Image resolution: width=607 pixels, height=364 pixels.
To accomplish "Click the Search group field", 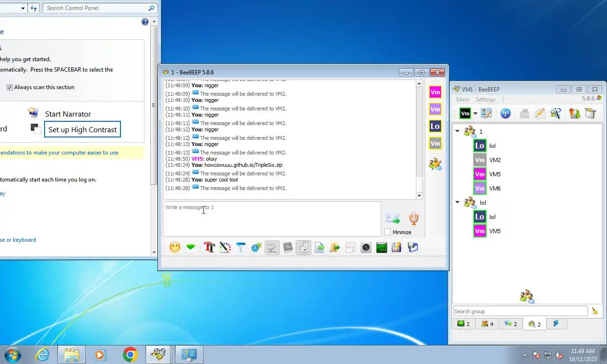I will click(520, 311).
